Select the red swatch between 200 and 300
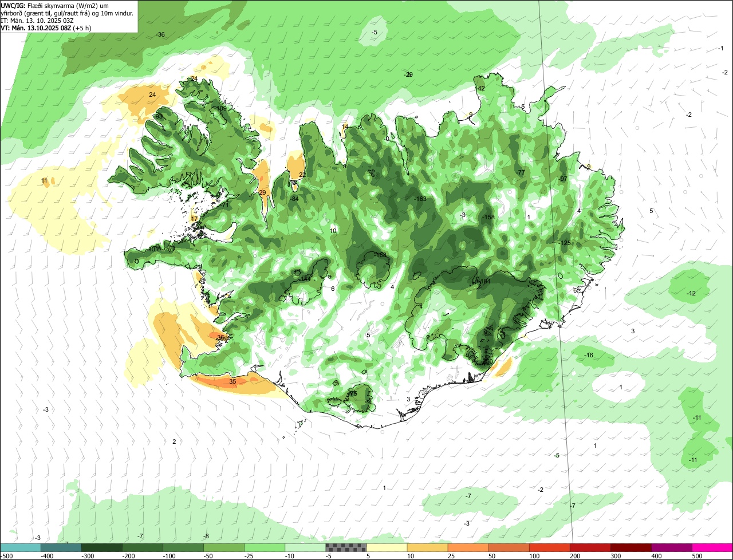Screen dimensions: 733x560 point(590,547)
